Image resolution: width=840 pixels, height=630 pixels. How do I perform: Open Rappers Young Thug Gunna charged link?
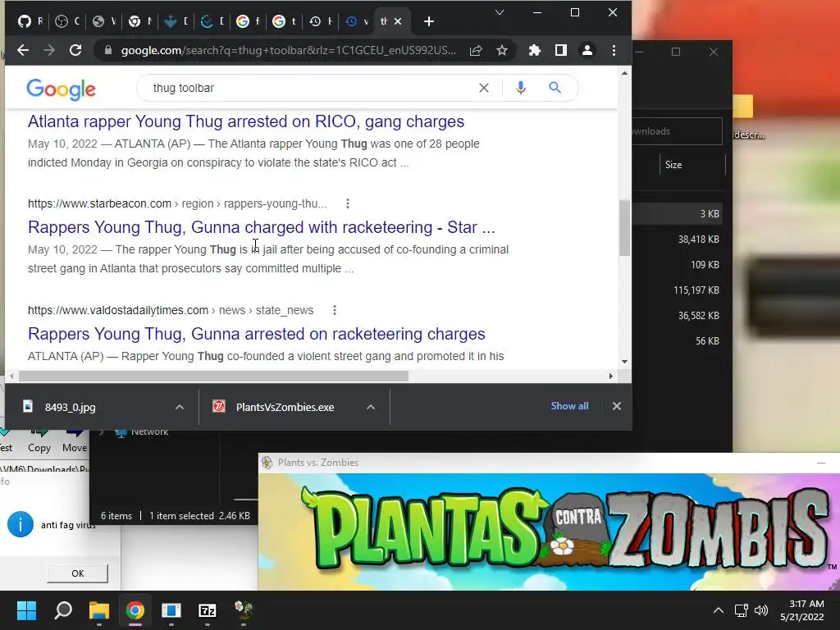262,227
